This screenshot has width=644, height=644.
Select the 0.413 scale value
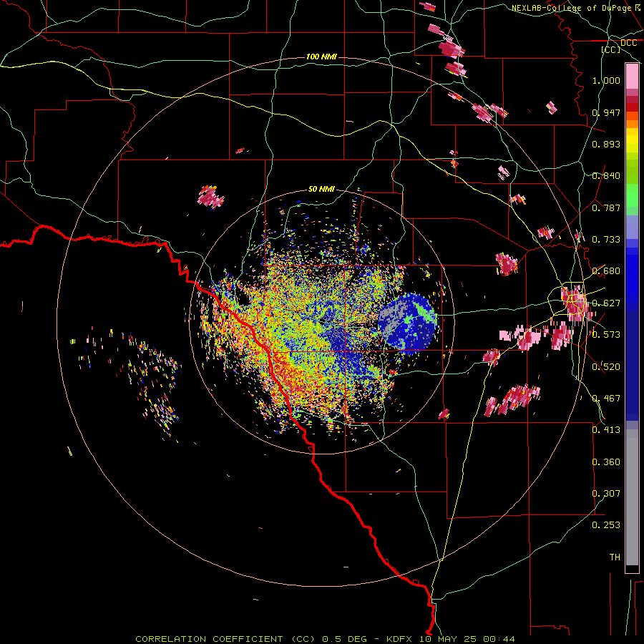coord(606,430)
